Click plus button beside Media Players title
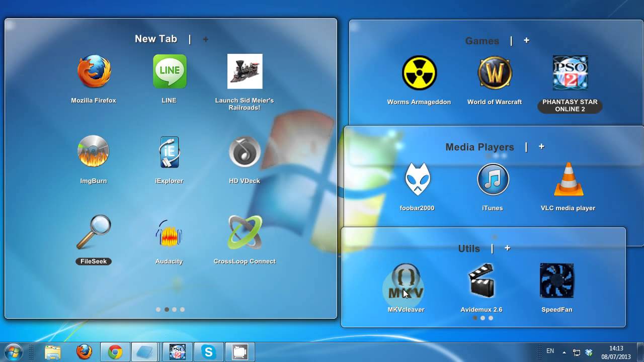This screenshot has width=644, height=362. click(541, 146)
